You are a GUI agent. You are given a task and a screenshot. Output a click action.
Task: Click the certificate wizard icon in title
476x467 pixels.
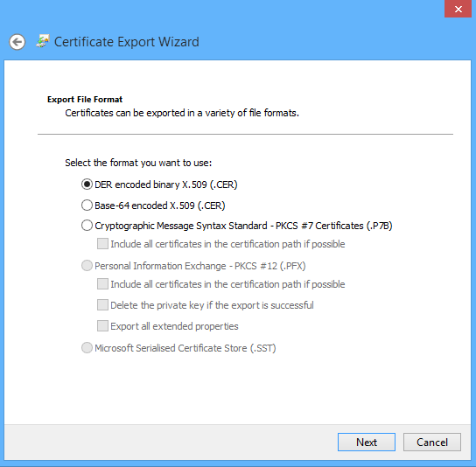pyautogui.click(x=43, y=41)
